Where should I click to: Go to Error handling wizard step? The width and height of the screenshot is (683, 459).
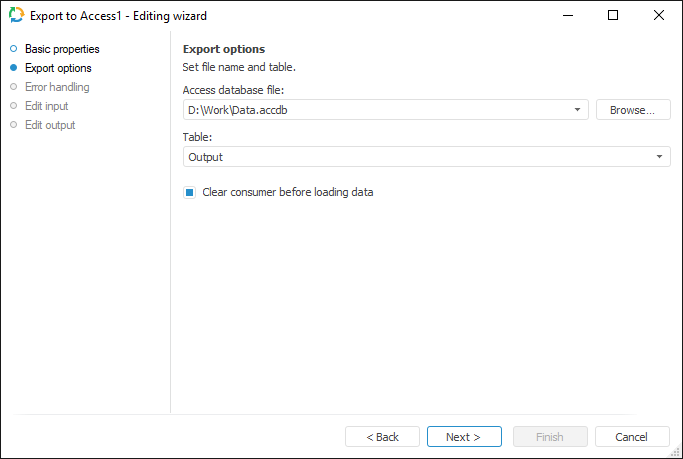pos(57,87)
